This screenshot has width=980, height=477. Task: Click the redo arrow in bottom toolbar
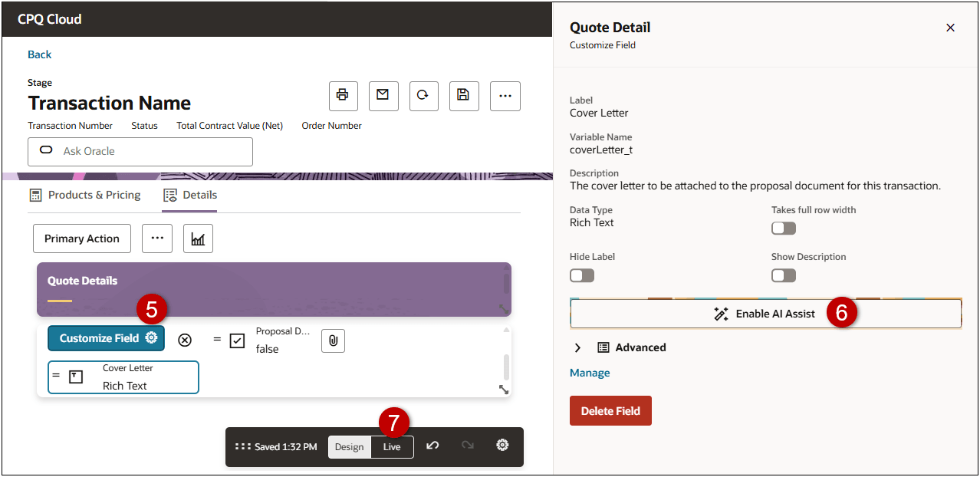pos(468,446)
